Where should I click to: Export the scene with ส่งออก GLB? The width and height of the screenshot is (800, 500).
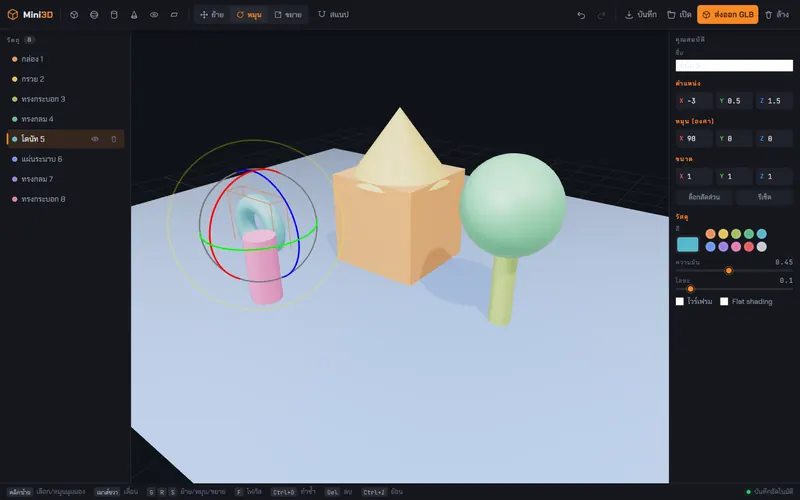pyautogui.click(x=728, y=15)
